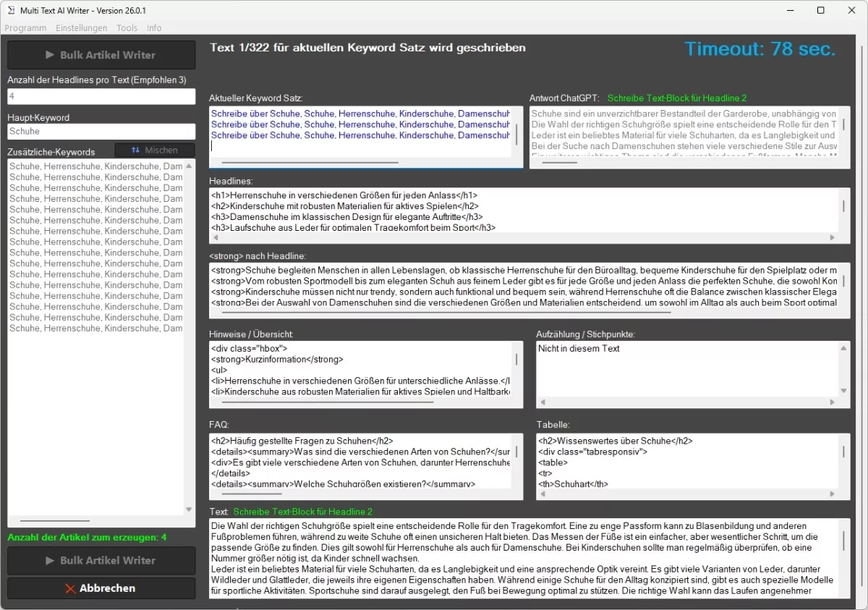Click the 'Text 1/322' status heading

click(367, 48)
